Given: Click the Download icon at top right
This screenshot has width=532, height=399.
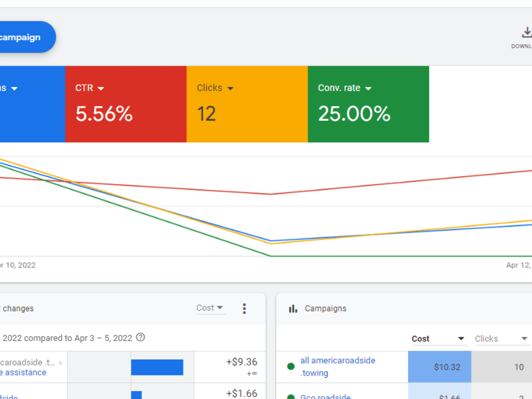Looking at the screenshot, I should click(x=526, y=32).
